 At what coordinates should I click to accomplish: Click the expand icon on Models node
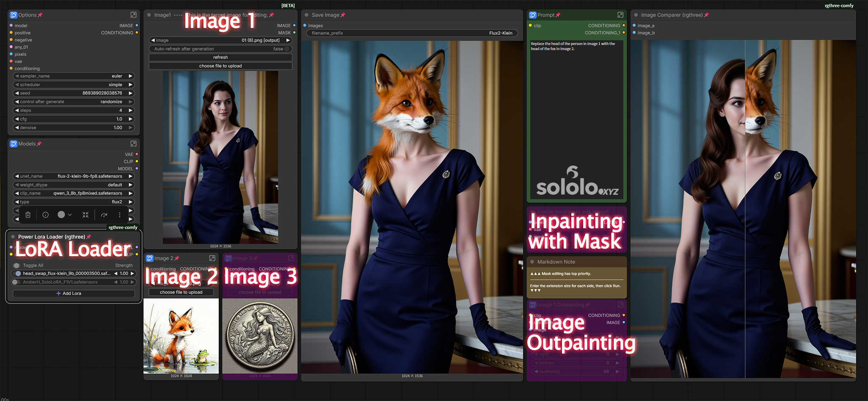[134, 144]
